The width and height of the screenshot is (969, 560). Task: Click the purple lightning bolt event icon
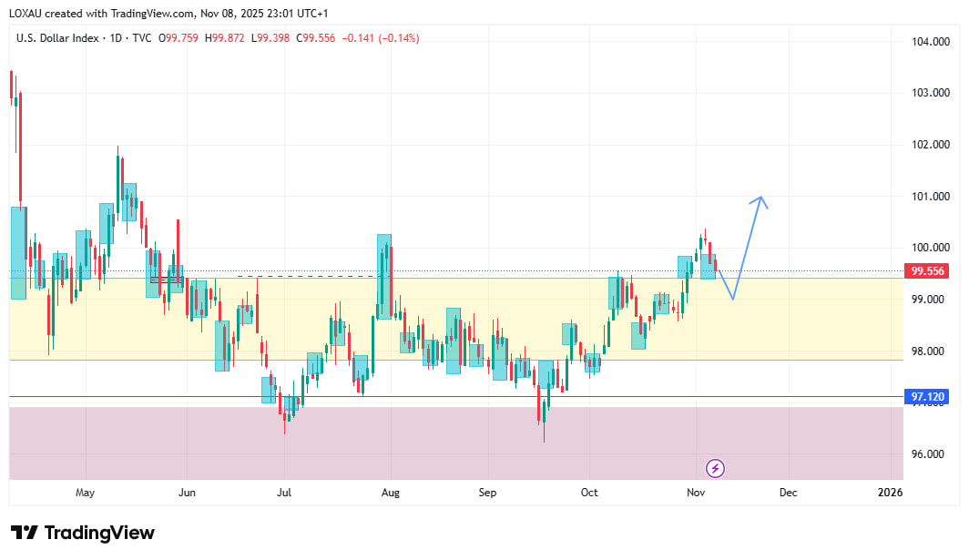[x=715, y=468]
